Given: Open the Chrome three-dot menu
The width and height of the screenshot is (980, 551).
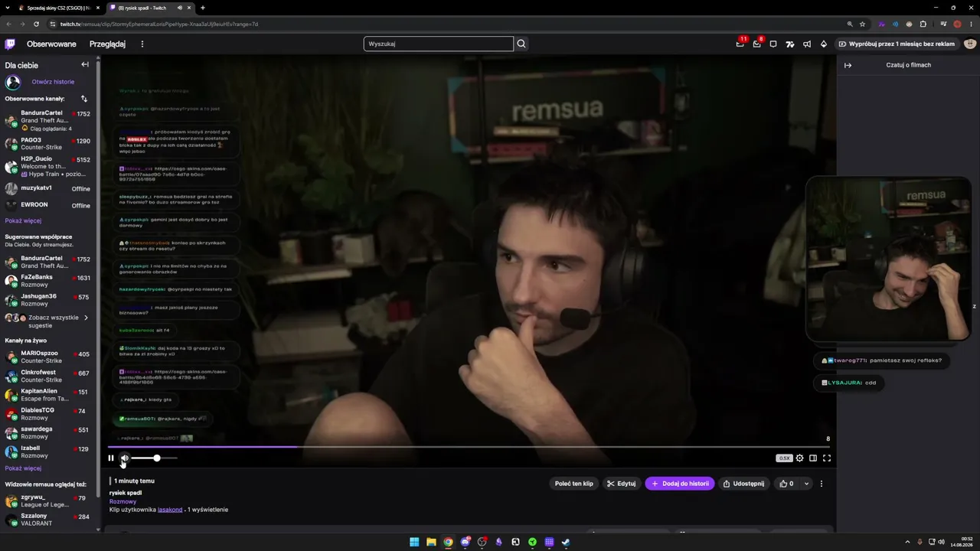Looking at the screenshot, I should (970, 24).
